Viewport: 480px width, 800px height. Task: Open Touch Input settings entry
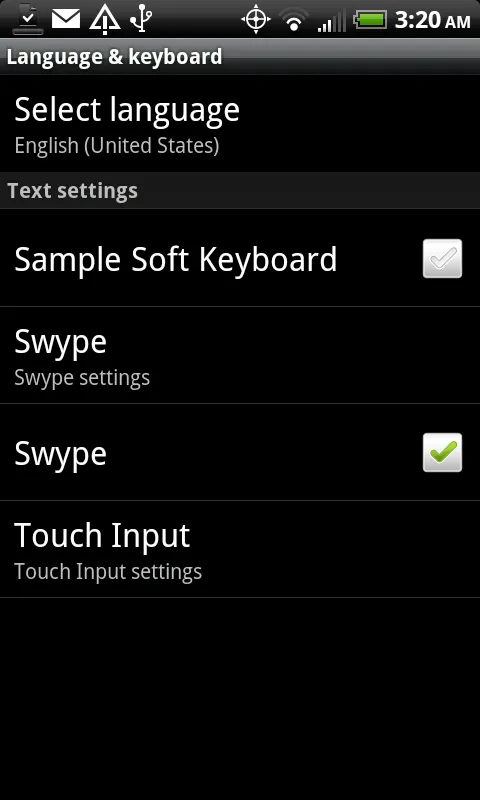[240, 549]
